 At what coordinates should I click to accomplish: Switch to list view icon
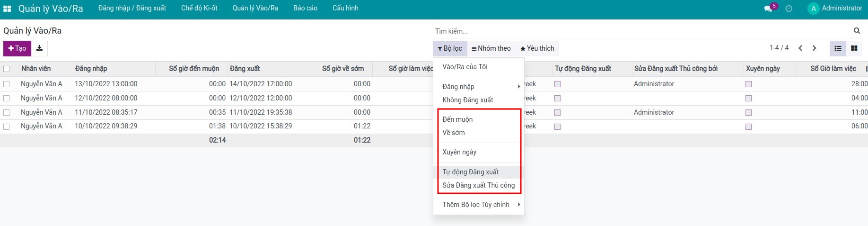coord(838,48)
